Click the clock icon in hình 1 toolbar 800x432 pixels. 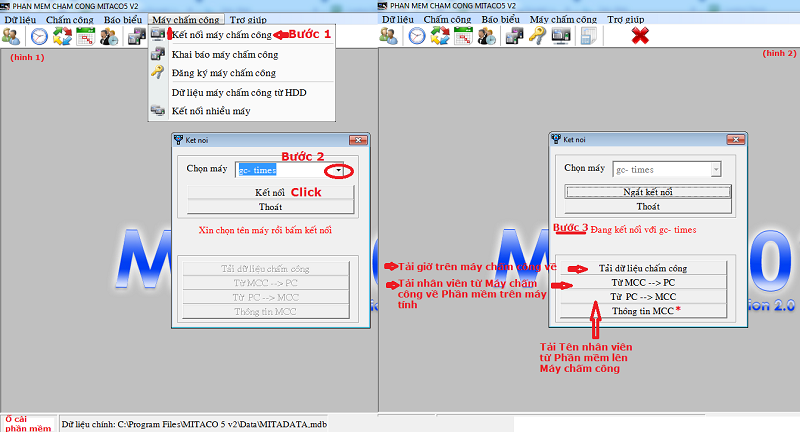(39, 36)
